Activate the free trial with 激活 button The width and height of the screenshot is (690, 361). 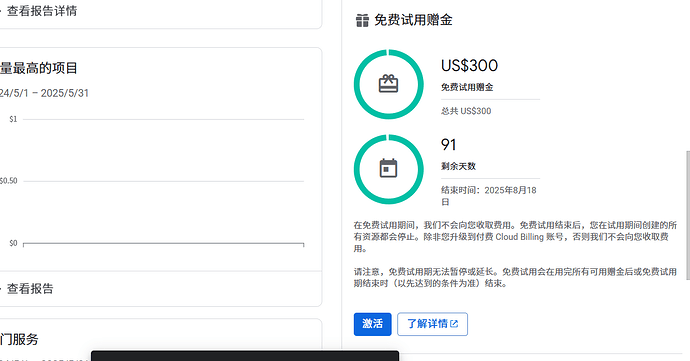372,324
